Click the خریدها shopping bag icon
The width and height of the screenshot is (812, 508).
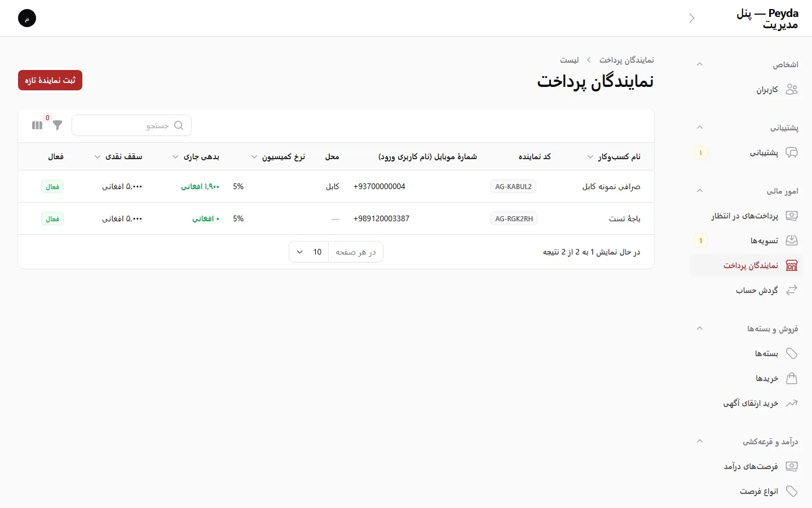click(792, 379)
